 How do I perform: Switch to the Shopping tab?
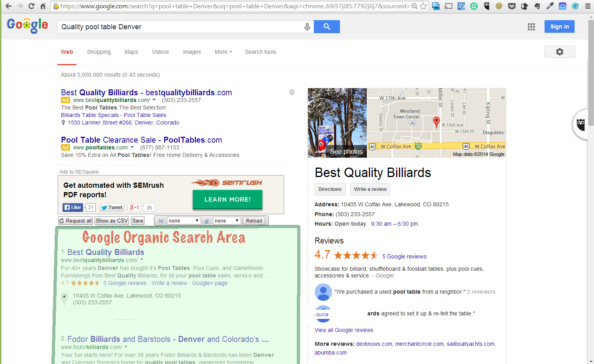click(99, 52)
